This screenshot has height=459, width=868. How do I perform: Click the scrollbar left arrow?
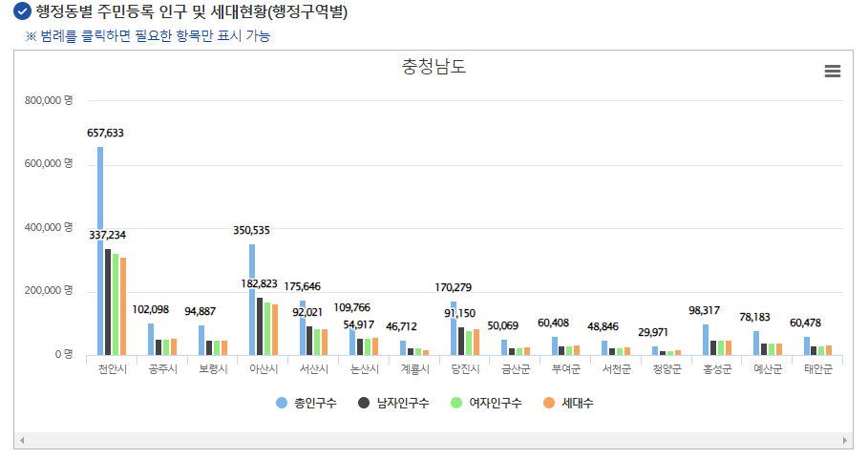tap(21, 441)
